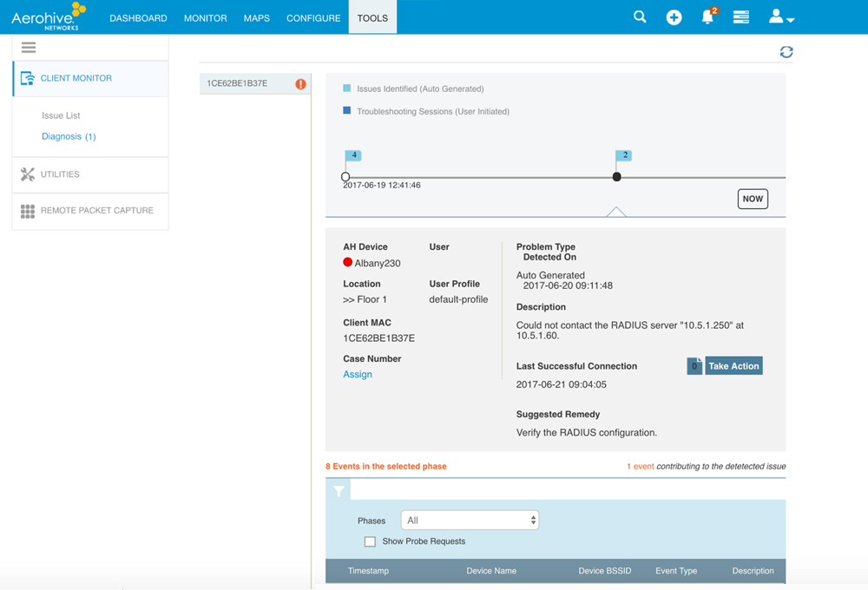Select Client Monitor in sidebar
Viewport: 868px width, 590px height.
tap(91, 79)
